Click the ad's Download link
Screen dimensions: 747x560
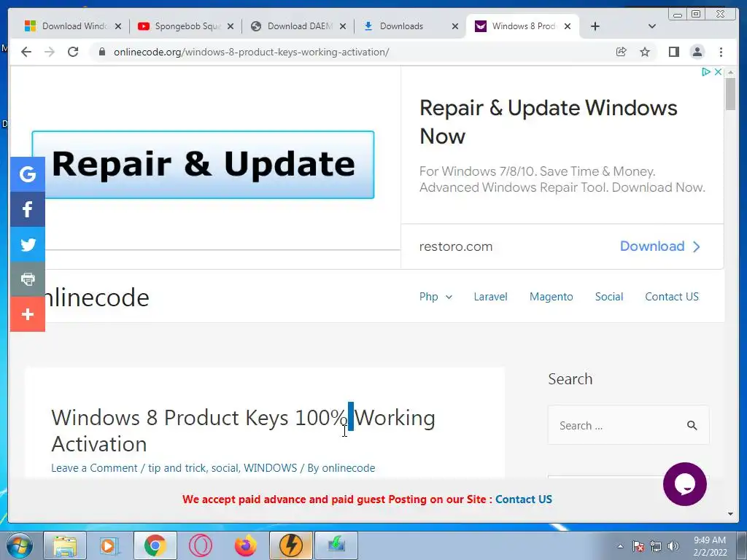[659, 246]
